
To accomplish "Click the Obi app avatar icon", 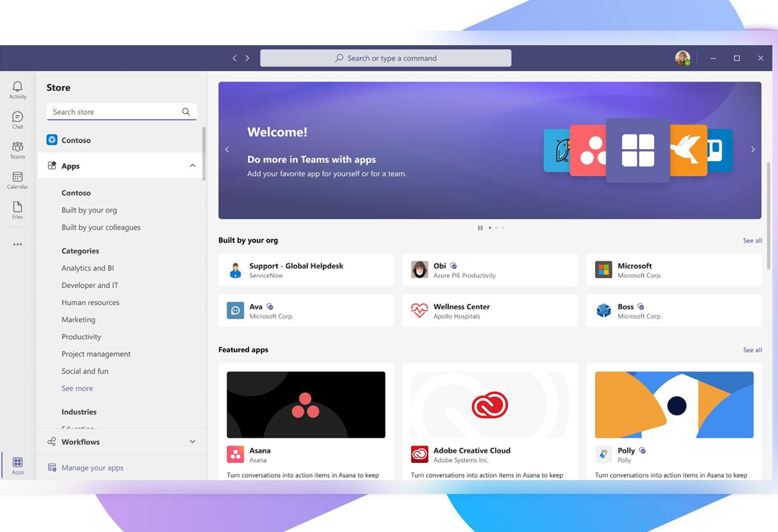I will point(420,270).
